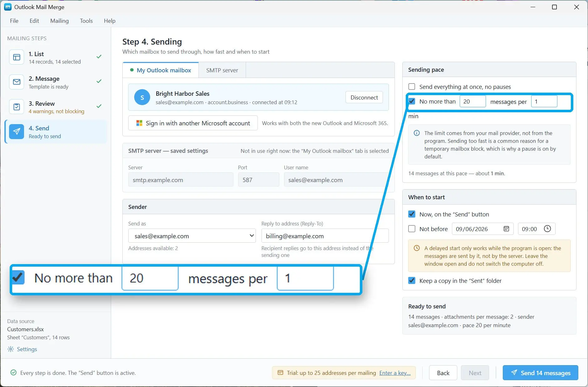Click the Enter a key link
Viewport: 588px width, 387px height.
point(395,373)
